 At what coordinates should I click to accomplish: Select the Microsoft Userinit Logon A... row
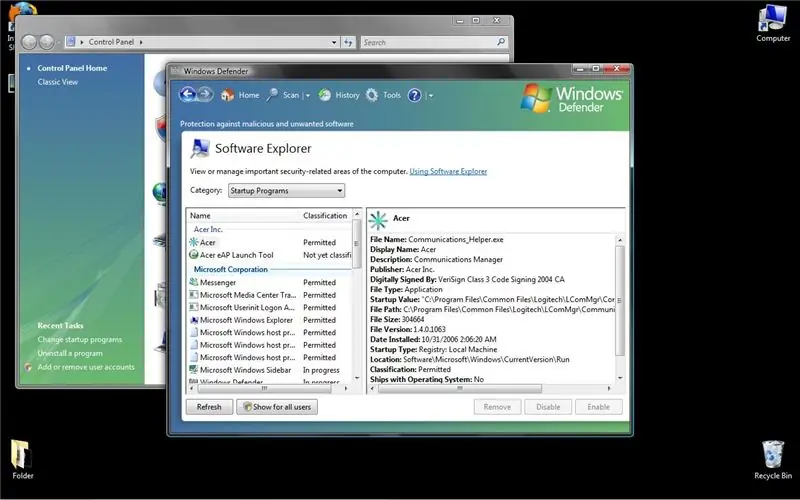click(270, 307)
